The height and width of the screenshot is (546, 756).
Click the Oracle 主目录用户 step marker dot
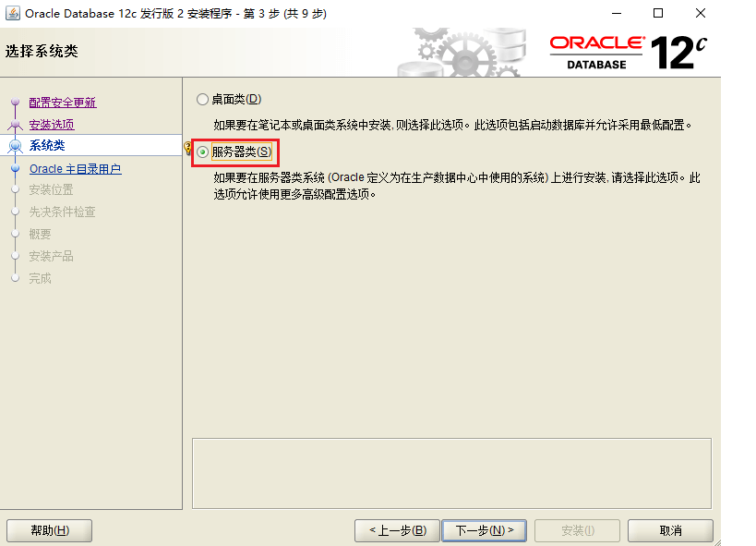16,168
